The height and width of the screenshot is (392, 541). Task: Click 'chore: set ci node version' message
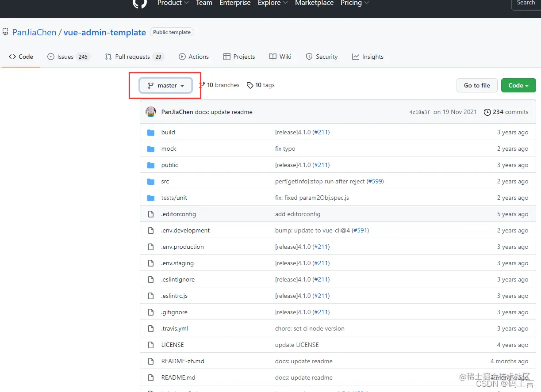click(310, 328)
